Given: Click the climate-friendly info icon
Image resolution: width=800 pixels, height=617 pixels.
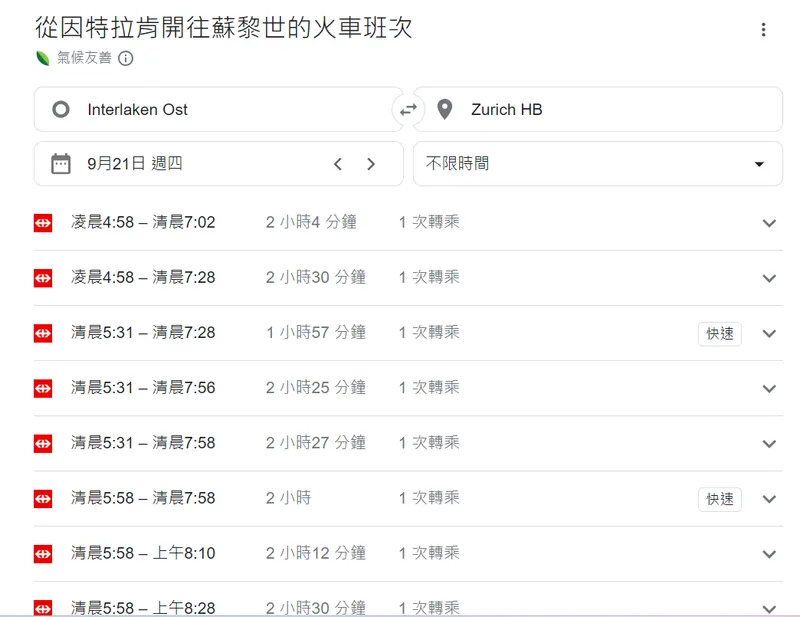Looking at the screenshot, I should (x=126, y=58).
